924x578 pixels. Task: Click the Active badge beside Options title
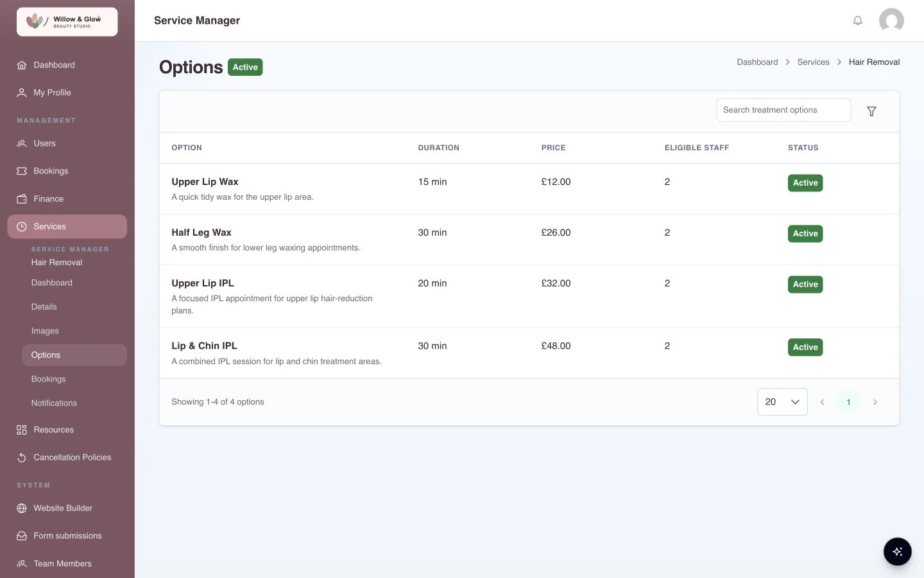pyautogui.click(x=245, y=67)
